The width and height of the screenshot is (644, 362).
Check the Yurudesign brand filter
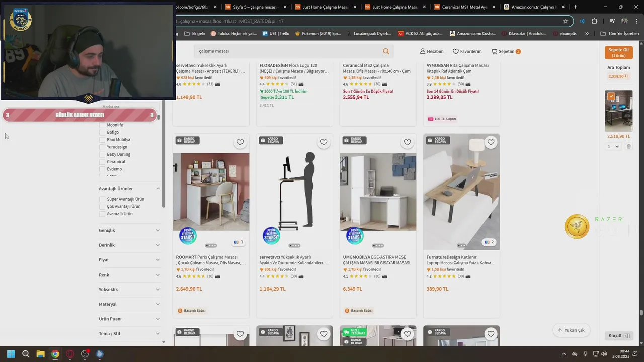click(x=102, y=147)
